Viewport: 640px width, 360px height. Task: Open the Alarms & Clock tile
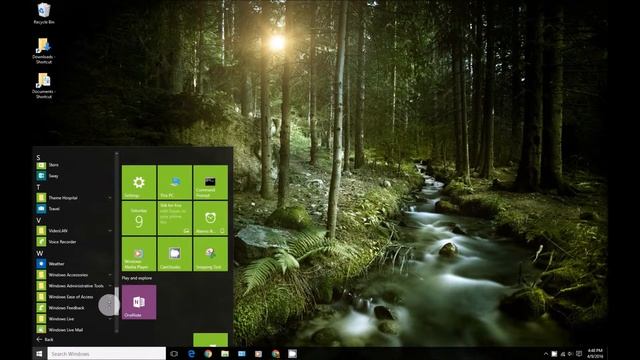click(211, 218)
